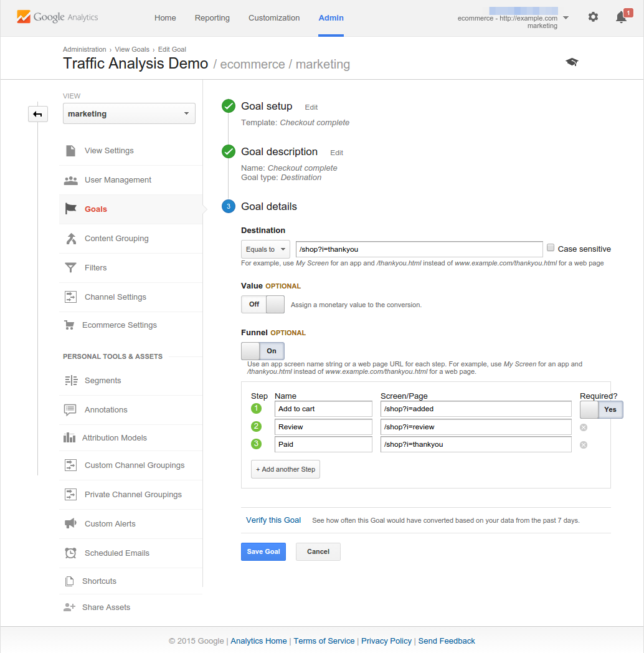Click the Destination URL input field
The width and height of the screenshot is (644, 653).
419,249
